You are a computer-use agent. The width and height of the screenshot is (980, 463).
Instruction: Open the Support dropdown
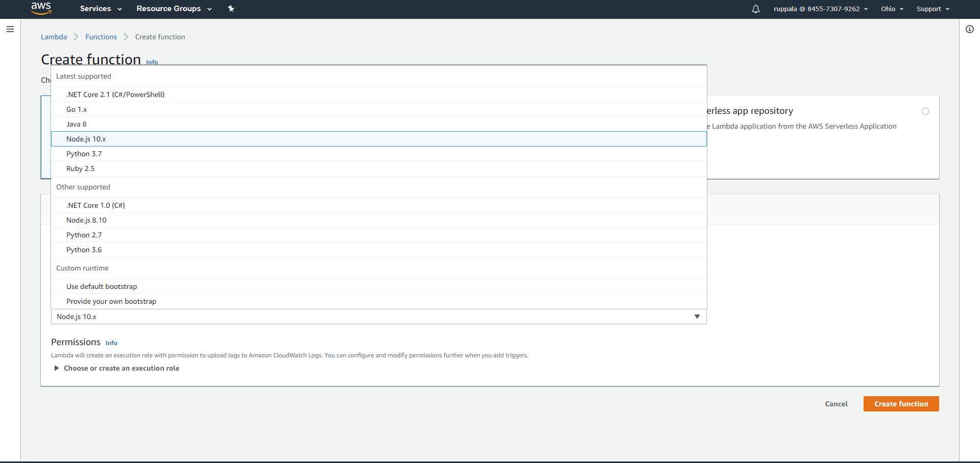[x=932, y=9]
